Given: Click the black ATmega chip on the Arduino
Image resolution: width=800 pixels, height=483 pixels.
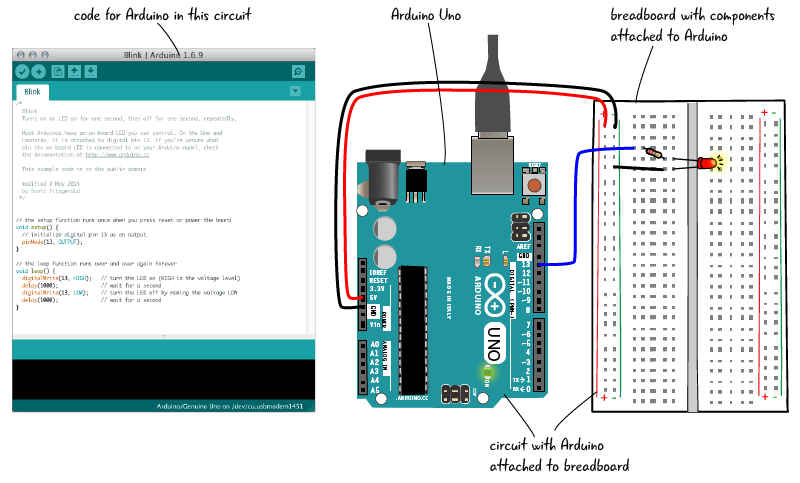Looking at the screenshot, I should 412,330.
